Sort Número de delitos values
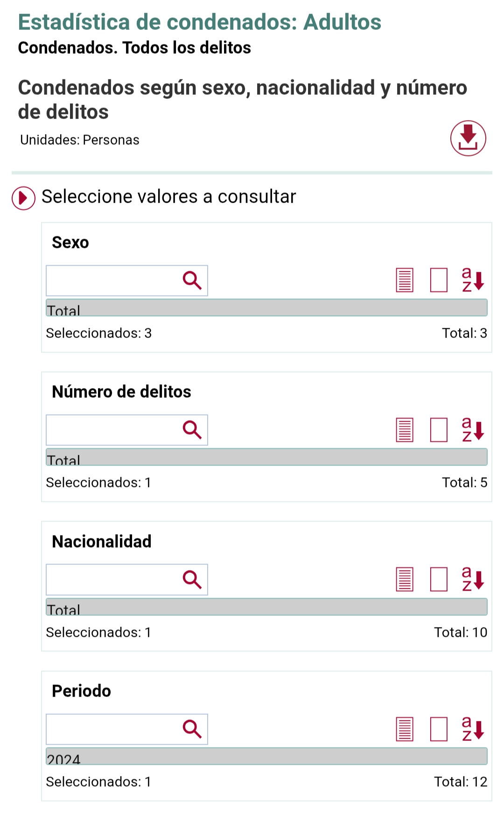The height and width of the screenshot is (817, 504). [x=473, y=430]
